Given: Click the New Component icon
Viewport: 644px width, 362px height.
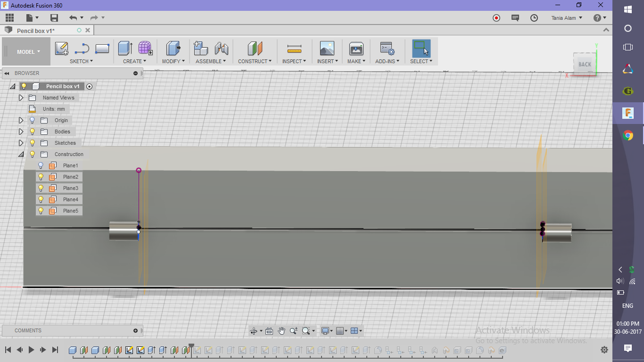Looking at the screenshot, I should tap(201, 48).
